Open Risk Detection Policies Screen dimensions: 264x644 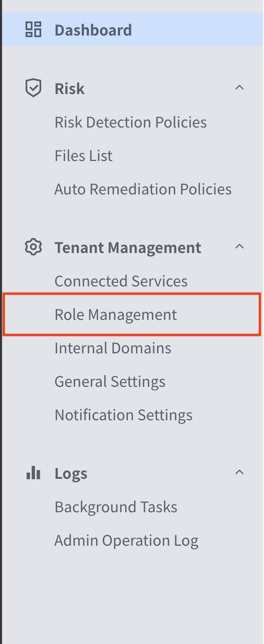pyautogui.click(x=130, y=122)
